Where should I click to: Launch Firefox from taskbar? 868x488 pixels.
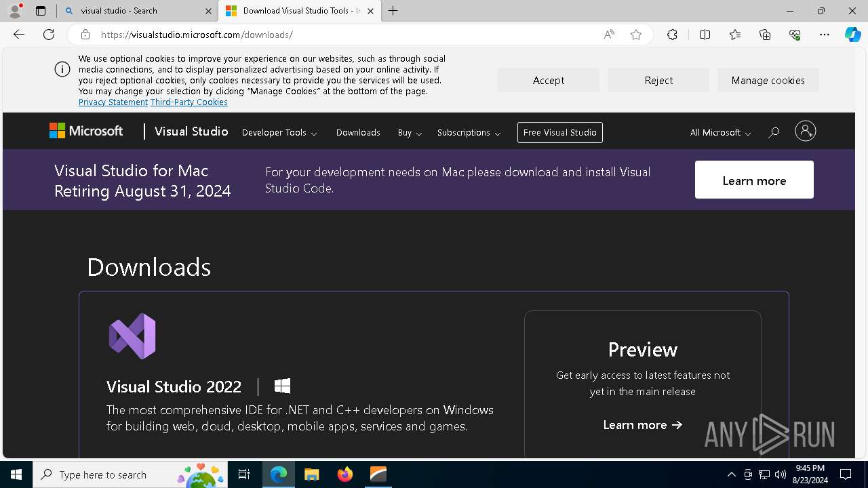point(345,474)
